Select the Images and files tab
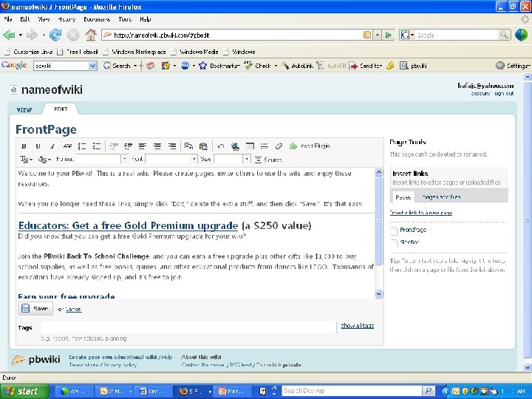 440,197
